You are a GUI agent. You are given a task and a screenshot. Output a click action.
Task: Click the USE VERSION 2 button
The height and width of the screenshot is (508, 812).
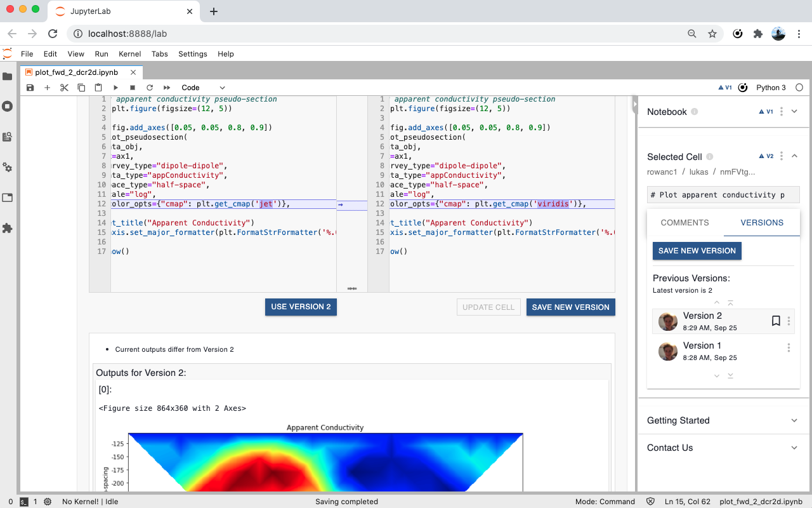(301, 307)
